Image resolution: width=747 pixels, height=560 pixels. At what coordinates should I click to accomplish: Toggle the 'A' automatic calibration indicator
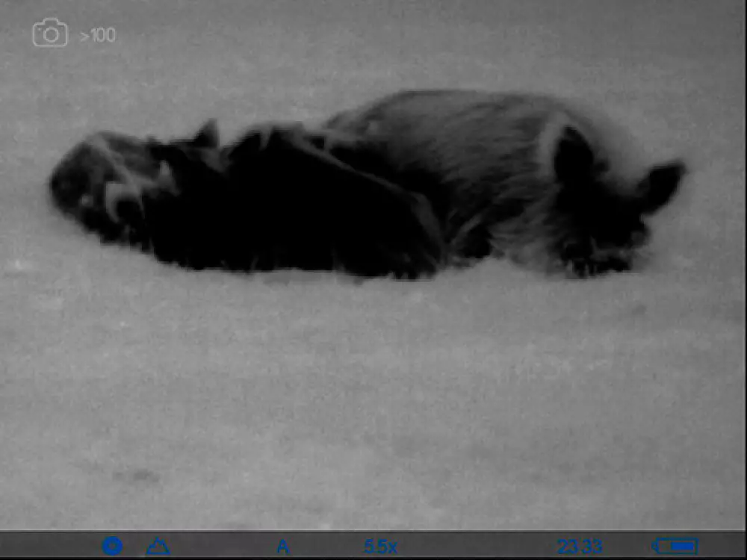tap(282, 547)
